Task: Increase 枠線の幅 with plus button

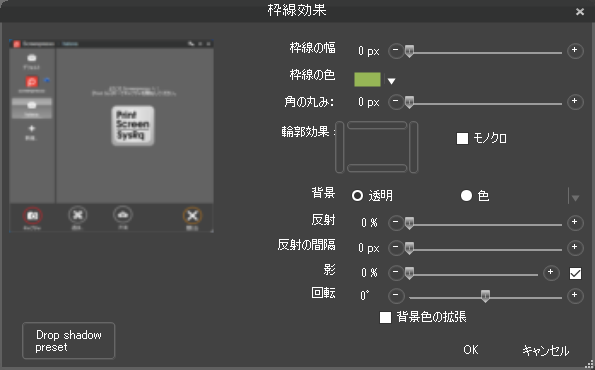Action: pyautogui.click(x=575, y=50)
